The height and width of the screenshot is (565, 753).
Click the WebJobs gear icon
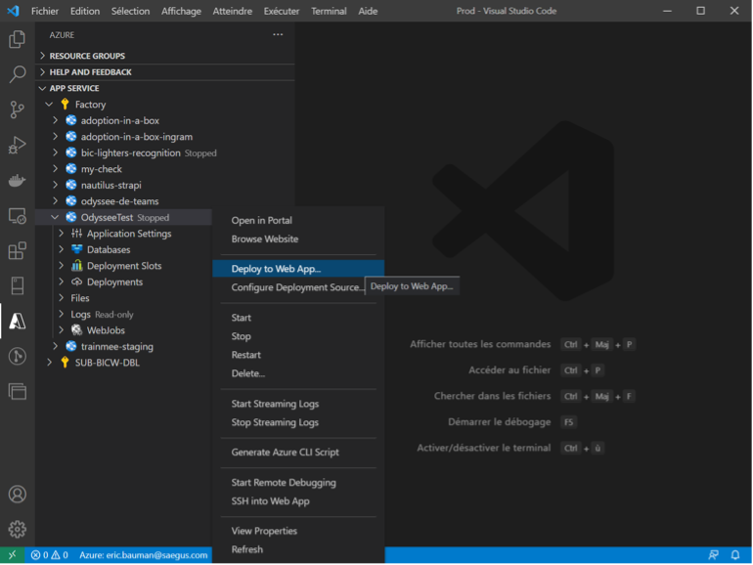76,330
